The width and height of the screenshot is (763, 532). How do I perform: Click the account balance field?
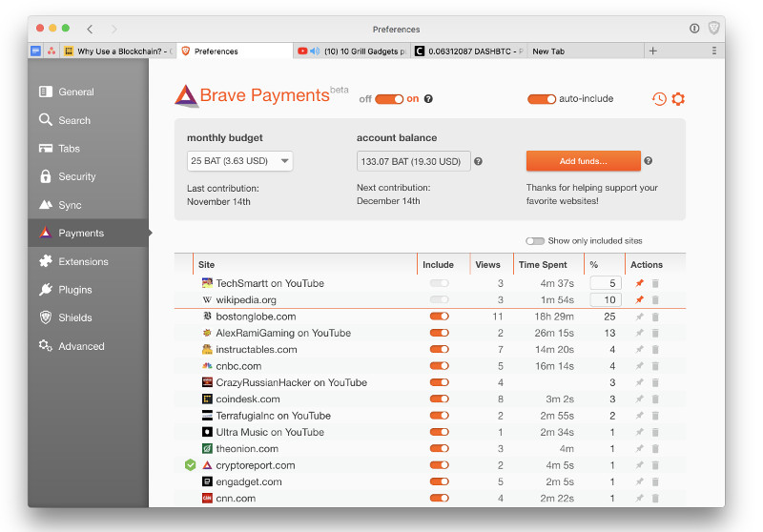(x=414, y=161)
